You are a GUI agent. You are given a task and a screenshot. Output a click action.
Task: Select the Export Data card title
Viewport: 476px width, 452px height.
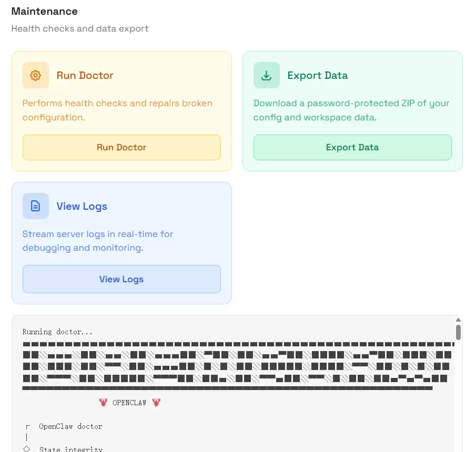click(x=317, y=75)
